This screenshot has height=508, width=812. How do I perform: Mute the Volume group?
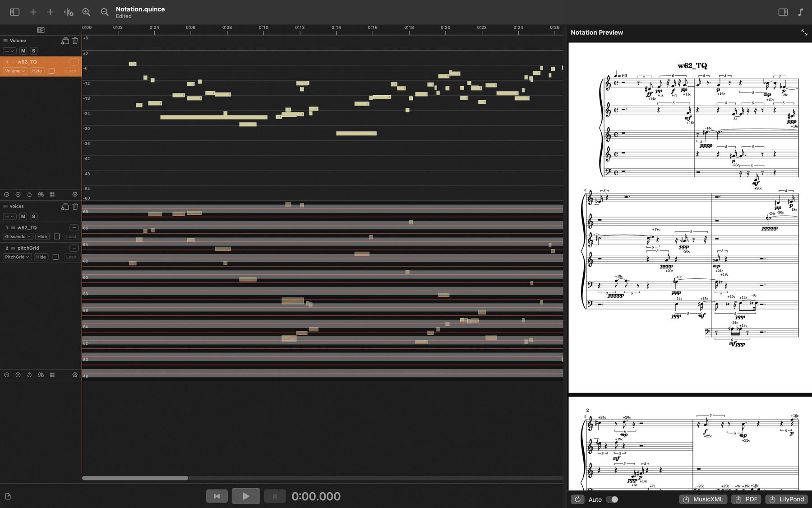[23, 51]
